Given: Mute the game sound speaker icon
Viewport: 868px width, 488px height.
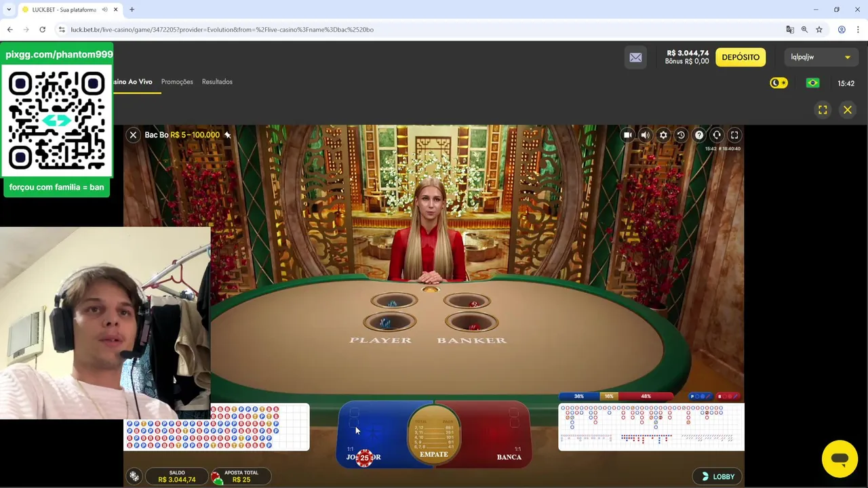Looking at the screenshot, I should pos(645,135).
